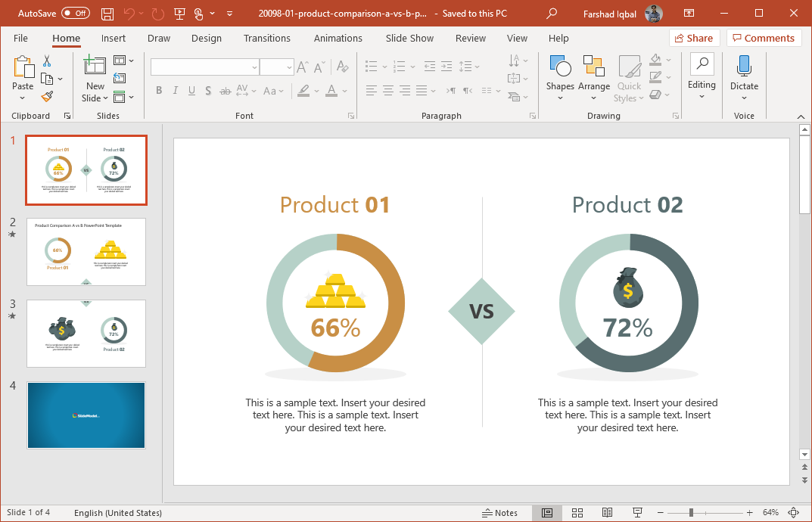This screenshot has height=522, width=812.
Task: Adjust the zoom slider handle
Action: [x=691, y=513]
